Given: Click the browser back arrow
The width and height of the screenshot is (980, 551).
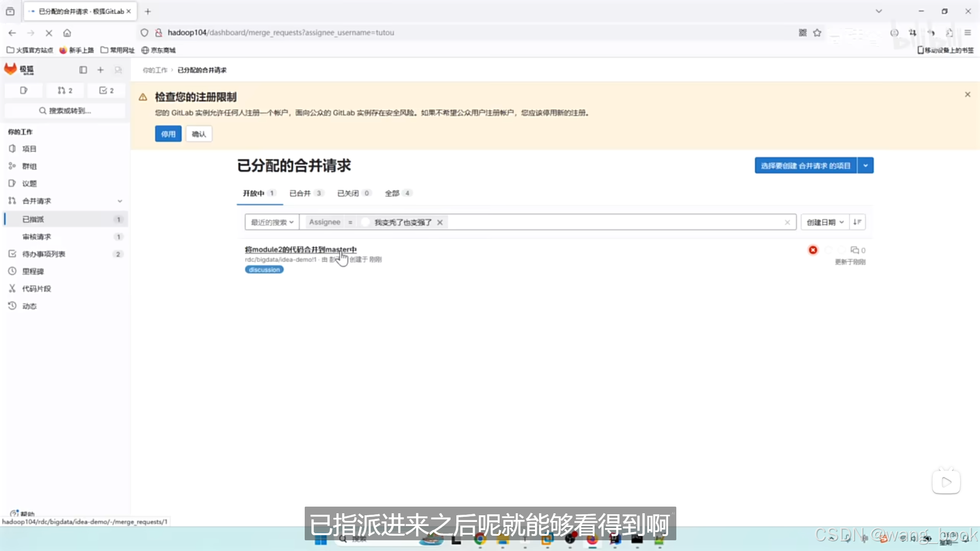Looking at the screenshot, I should (x=12, y=33).
